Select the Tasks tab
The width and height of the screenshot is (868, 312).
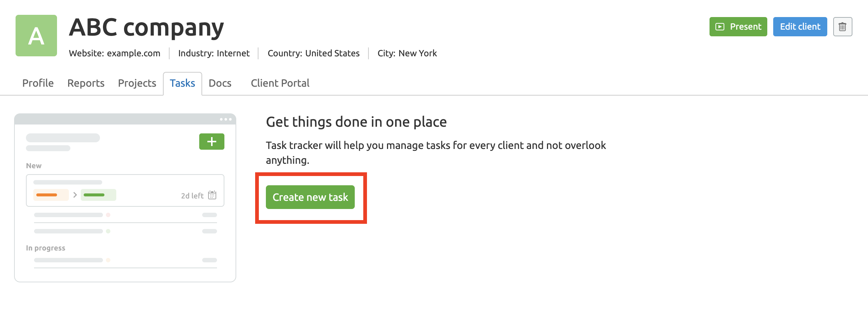click(x=183, y=83)
